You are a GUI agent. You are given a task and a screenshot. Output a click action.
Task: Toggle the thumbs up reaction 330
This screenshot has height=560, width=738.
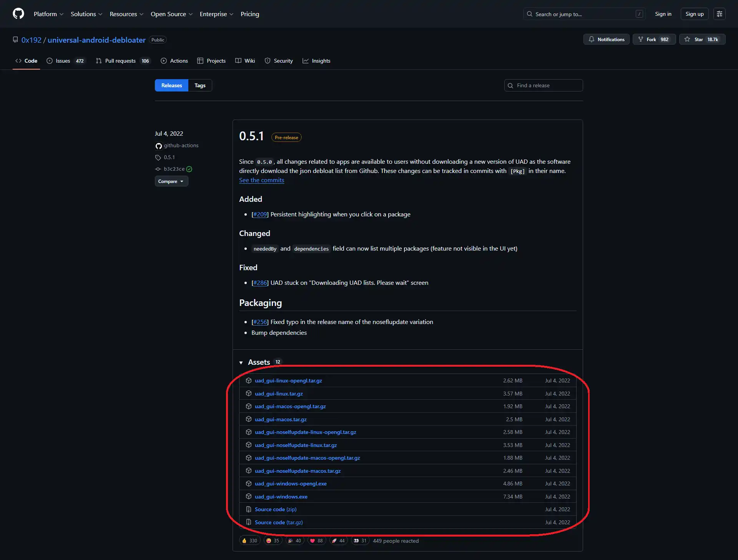[249, 541]
